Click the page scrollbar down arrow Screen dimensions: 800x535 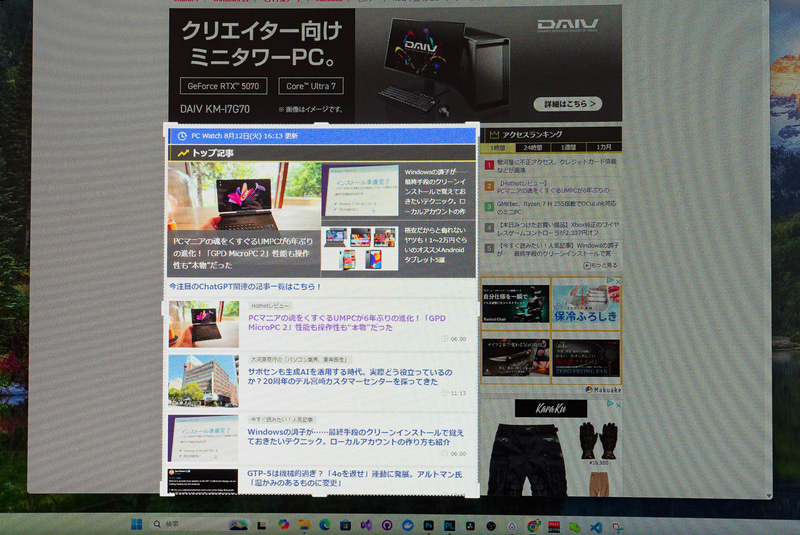pos(768,496)
